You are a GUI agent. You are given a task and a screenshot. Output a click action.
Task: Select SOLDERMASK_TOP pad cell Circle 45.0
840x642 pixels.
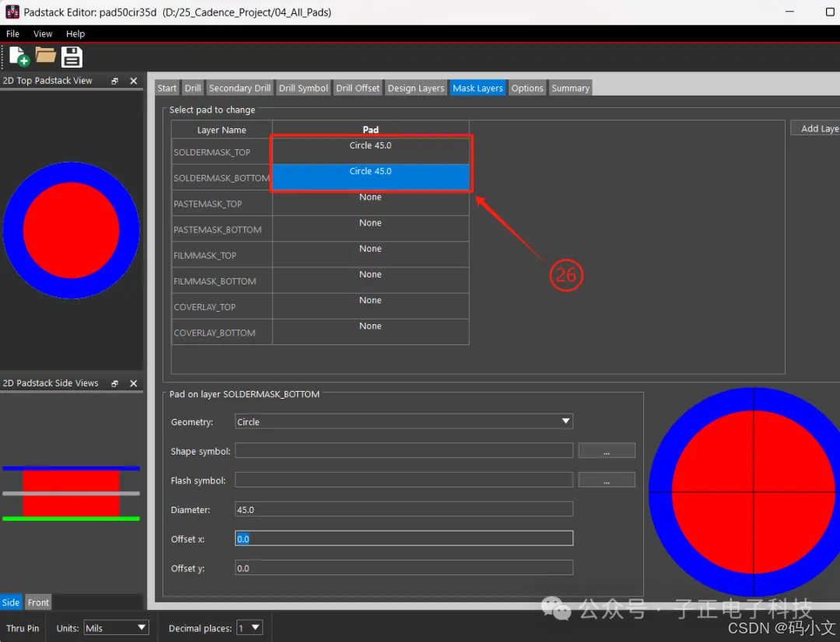[x=371, y=151]
